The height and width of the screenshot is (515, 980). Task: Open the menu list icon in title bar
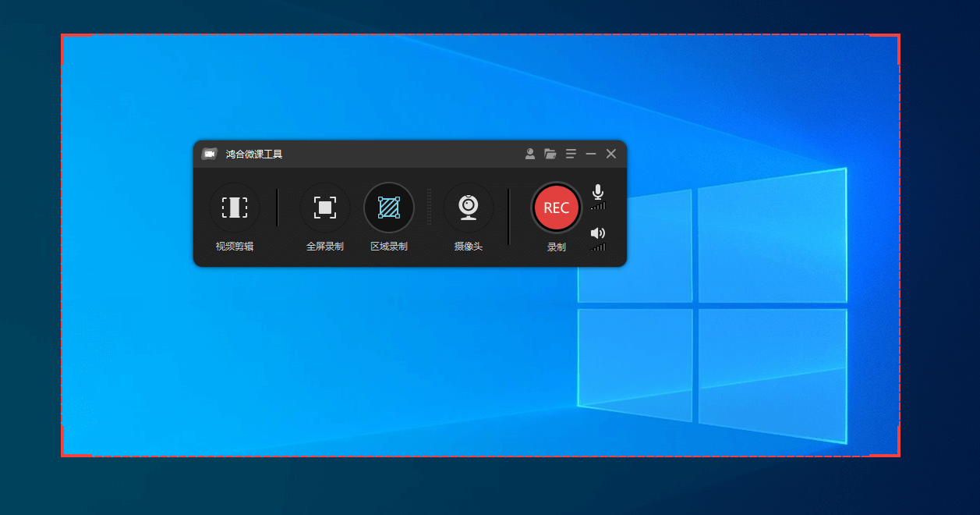click(x=571, y=154)
